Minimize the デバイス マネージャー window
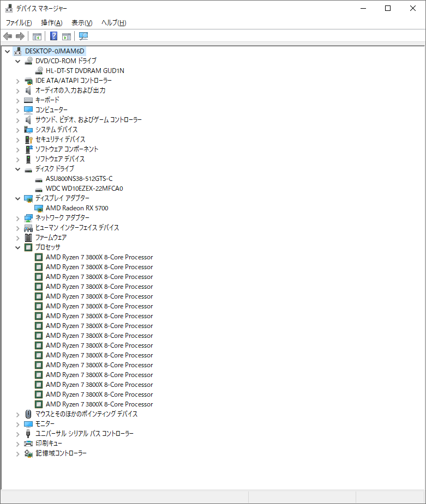 tap(363, 8)
